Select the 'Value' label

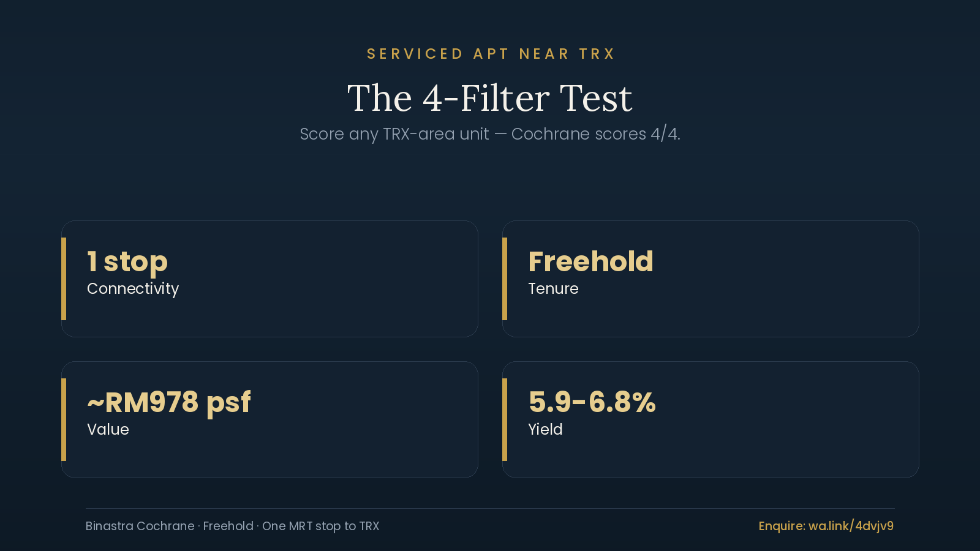pos(108,430)
